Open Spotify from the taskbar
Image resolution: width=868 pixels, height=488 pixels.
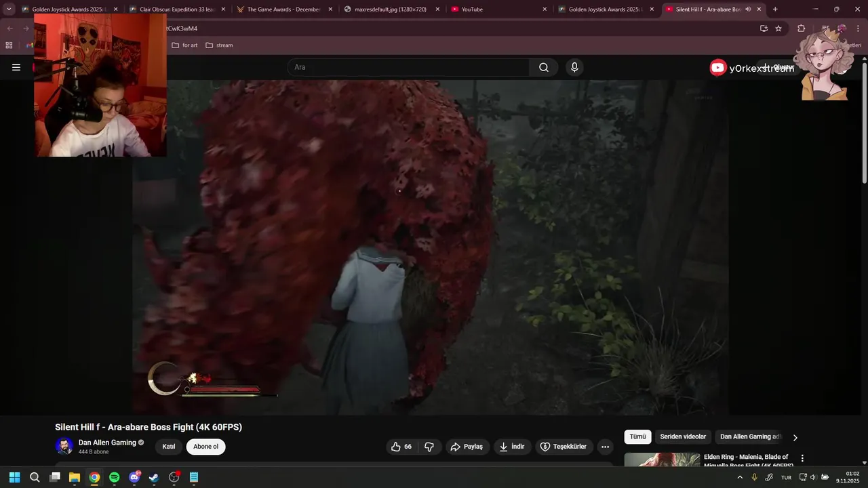[x=114, y=477]
